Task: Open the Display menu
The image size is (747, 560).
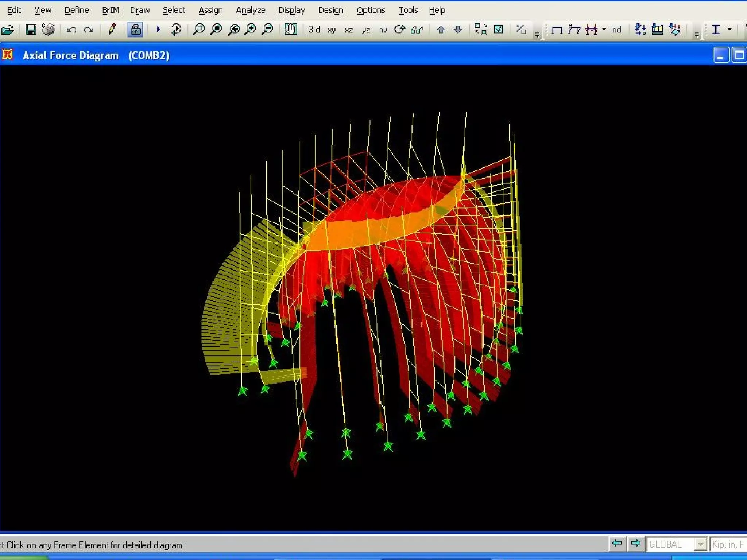Action: (x=291, y=10)
